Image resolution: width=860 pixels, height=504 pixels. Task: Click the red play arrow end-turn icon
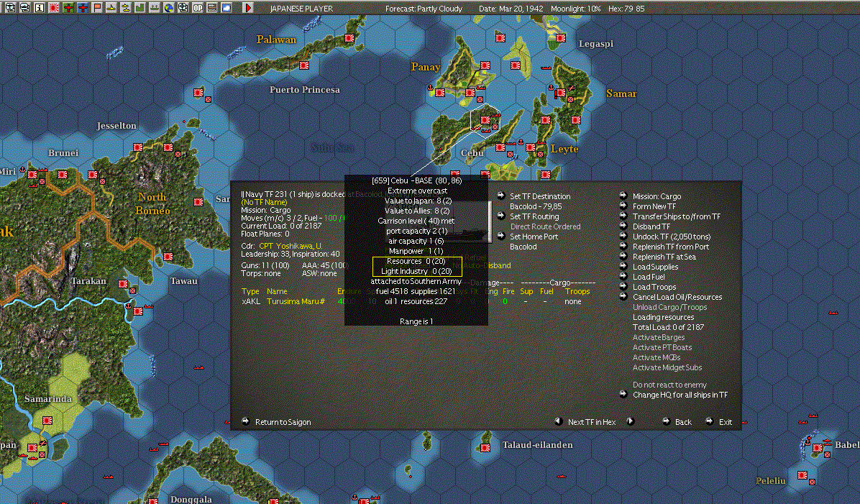coord(248,8)
